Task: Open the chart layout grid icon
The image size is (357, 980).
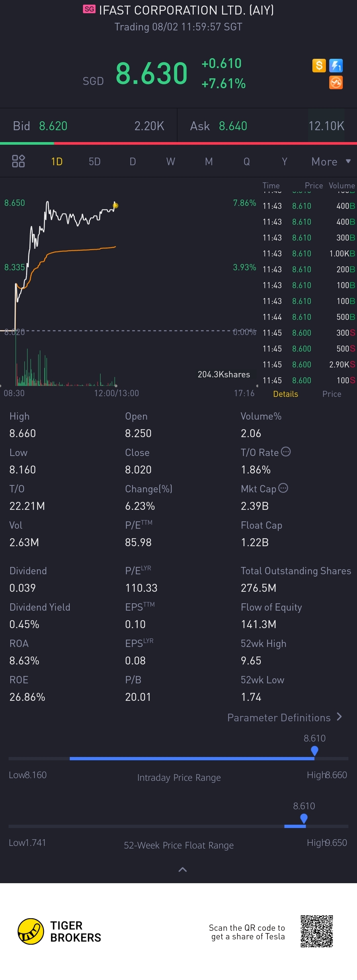Action: [18, 161]
